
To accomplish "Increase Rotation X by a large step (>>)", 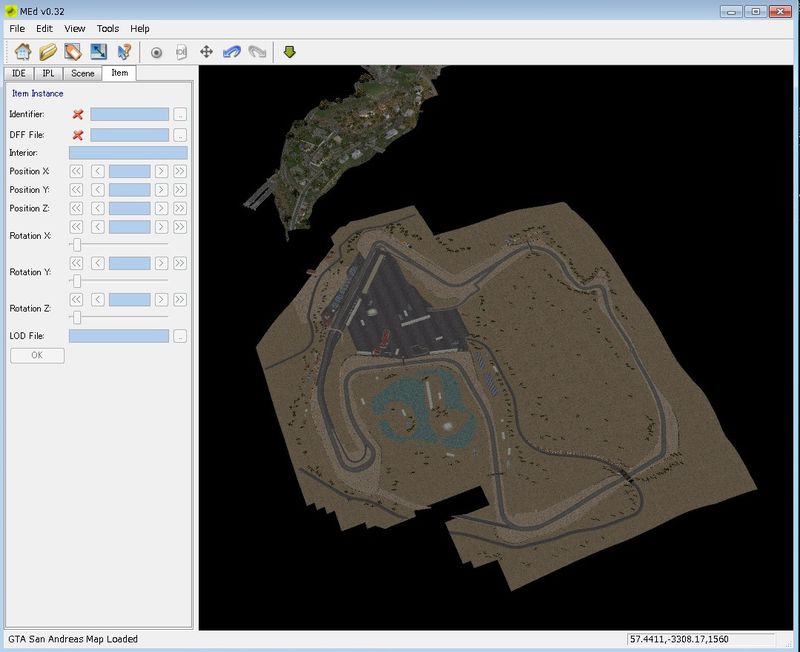I will [x=180, y=227].
